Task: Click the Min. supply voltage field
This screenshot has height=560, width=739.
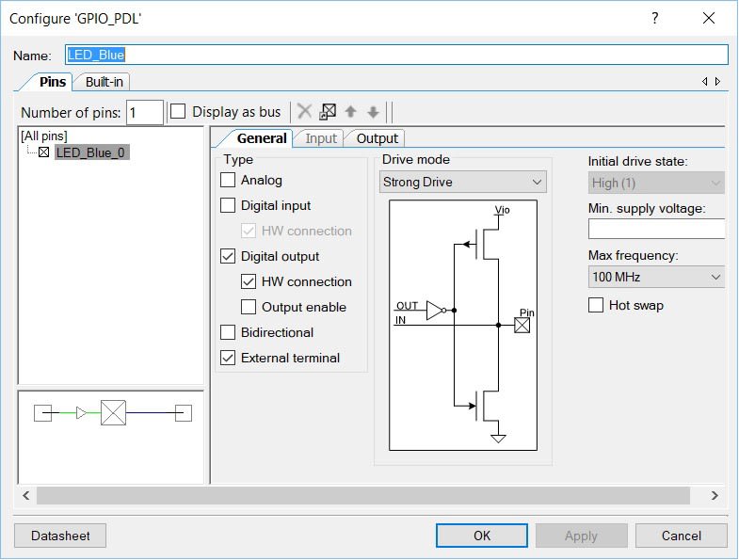Action: pyautogui.click(x=656, y=229)
